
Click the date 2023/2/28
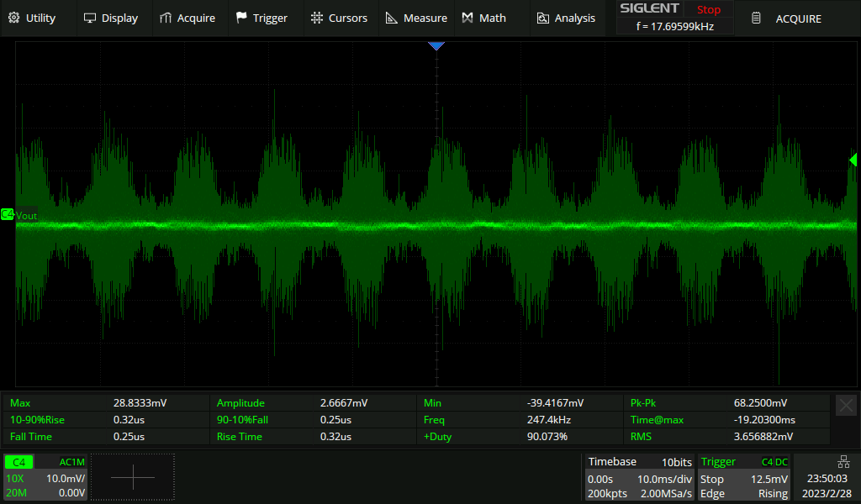pyautogui.click(x=827, y=493)
